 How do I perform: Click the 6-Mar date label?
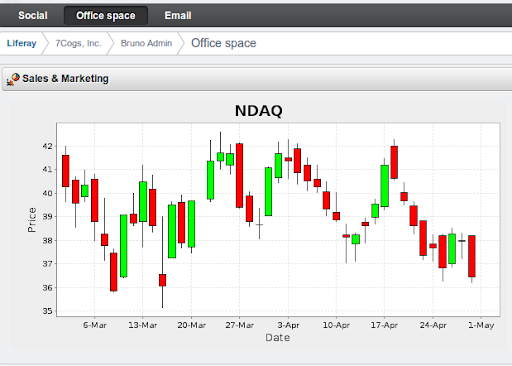[x=95, y=325]
